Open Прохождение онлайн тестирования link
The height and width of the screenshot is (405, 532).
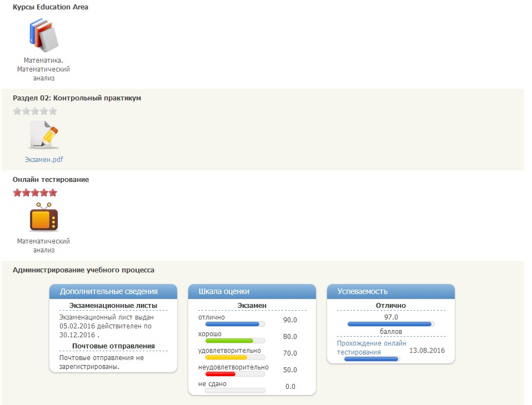[x=371, y=347]
